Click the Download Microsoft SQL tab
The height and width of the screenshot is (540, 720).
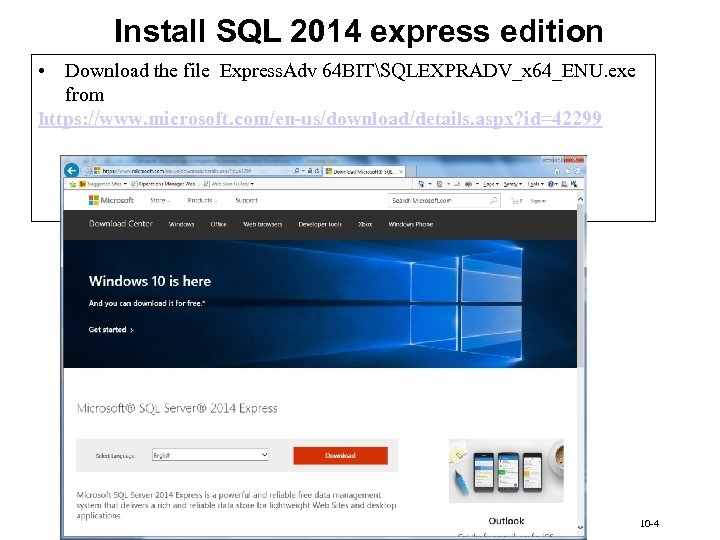pyautogui.click(x=363, y=171)
